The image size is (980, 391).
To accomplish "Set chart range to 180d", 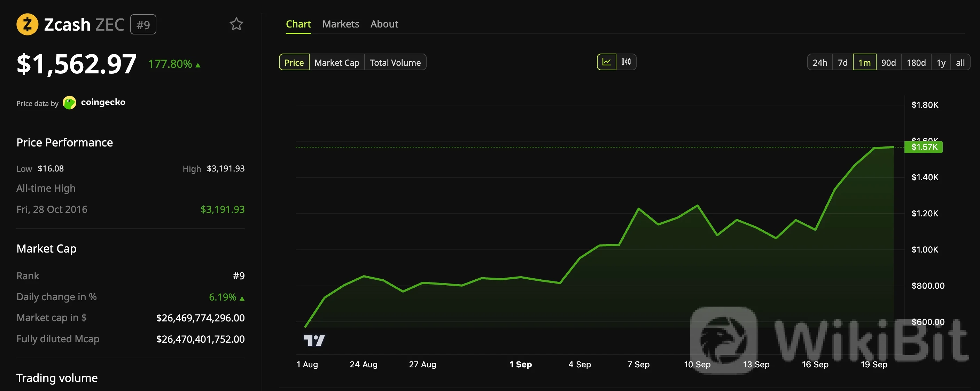I will pos(916,62).
